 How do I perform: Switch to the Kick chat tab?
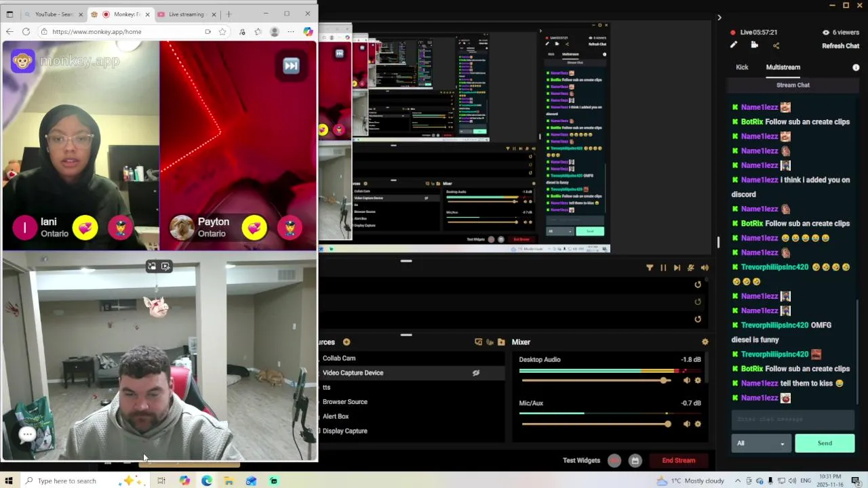pyautogui.click(x=742, y=67)
